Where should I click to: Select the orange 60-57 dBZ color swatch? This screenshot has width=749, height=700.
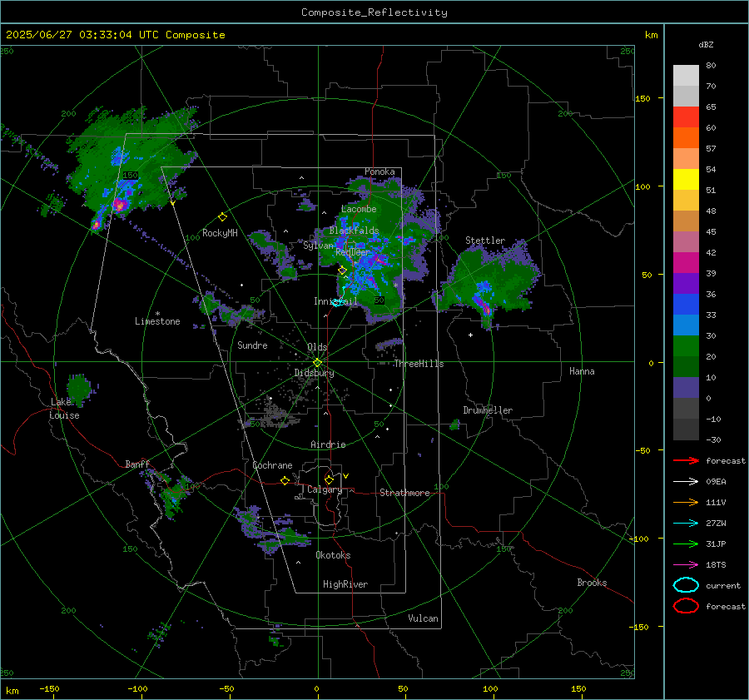tap(686, 138)
